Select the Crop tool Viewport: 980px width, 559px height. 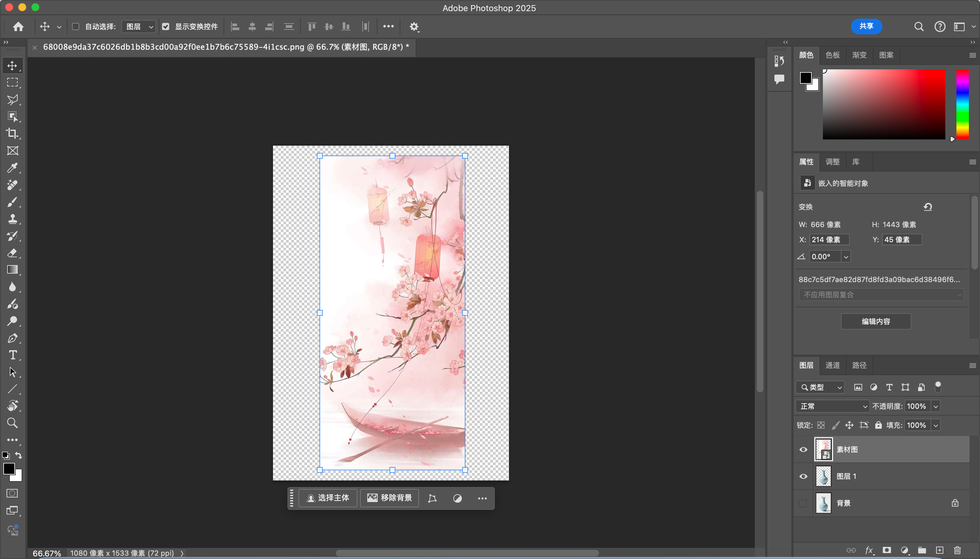coord(12,134)
